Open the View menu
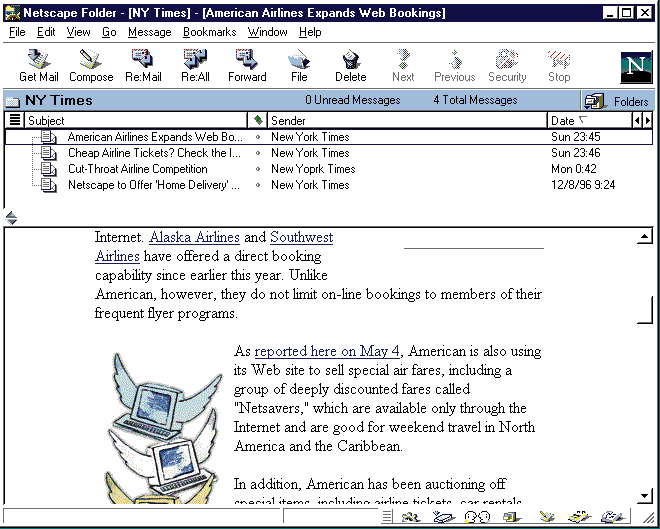 tap(78, 32)
